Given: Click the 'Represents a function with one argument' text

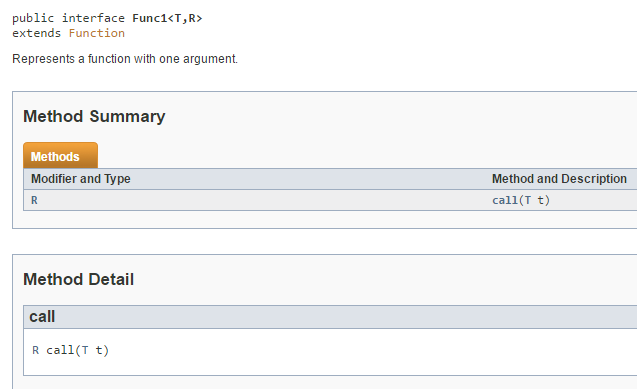Looking at the screenshot, I should [125, 59].
